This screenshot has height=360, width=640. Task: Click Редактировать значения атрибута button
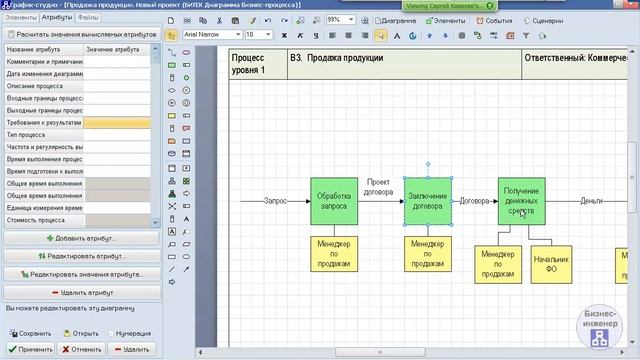point(82,275)
